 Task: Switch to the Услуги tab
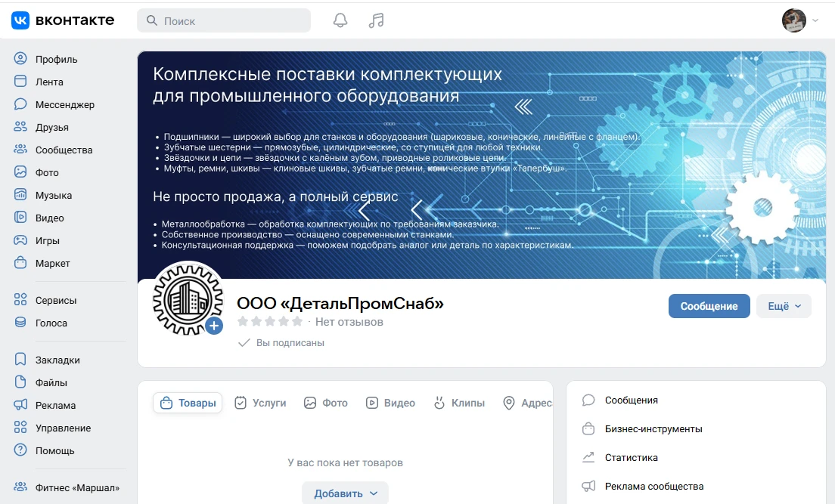click(x=260, y=403)
